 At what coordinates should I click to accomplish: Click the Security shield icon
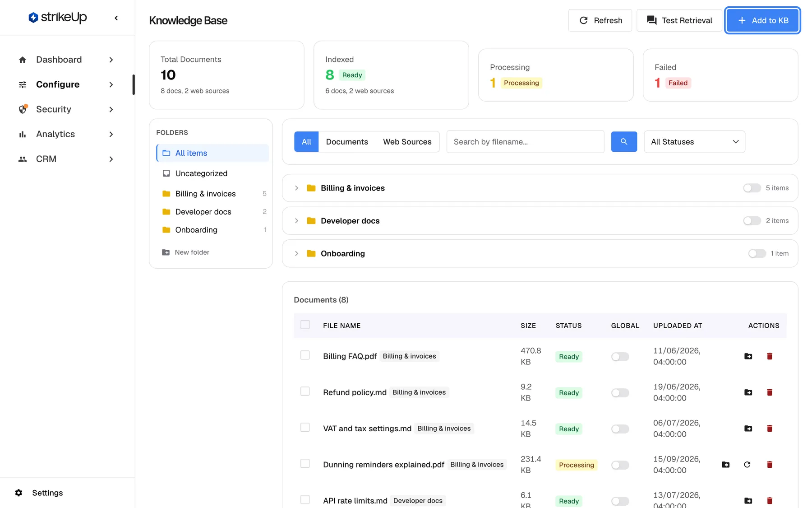pyautogui.click(x=23, y=109)
